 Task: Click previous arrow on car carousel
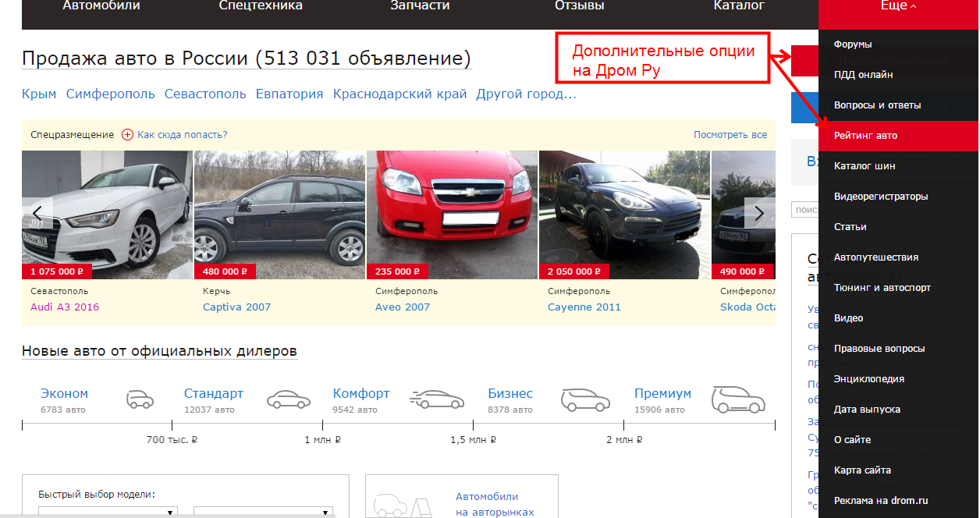point(37,214)
